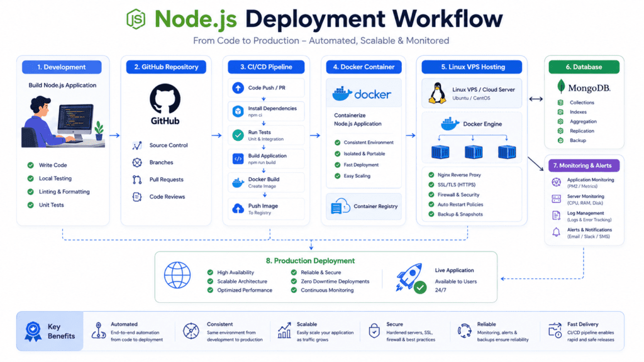Click the 'Auto Restart Policies' text

pyautogui.click(x=460, y=204)
